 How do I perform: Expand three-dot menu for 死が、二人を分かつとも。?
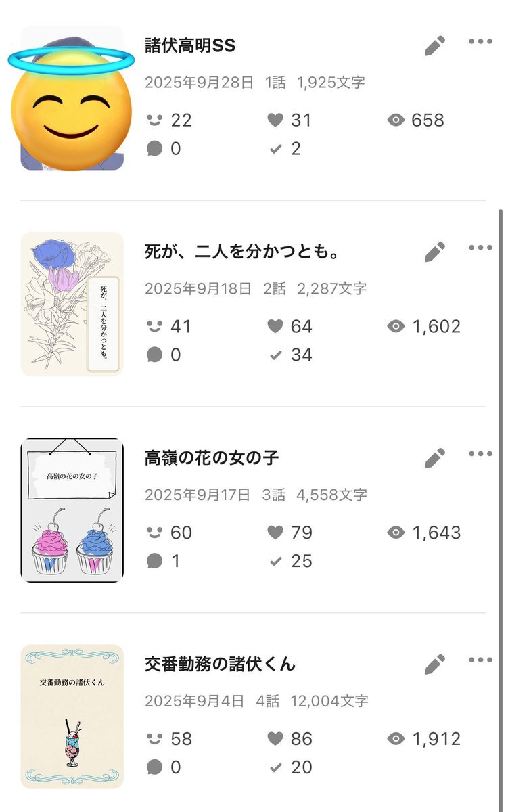(x=480, y=248)
